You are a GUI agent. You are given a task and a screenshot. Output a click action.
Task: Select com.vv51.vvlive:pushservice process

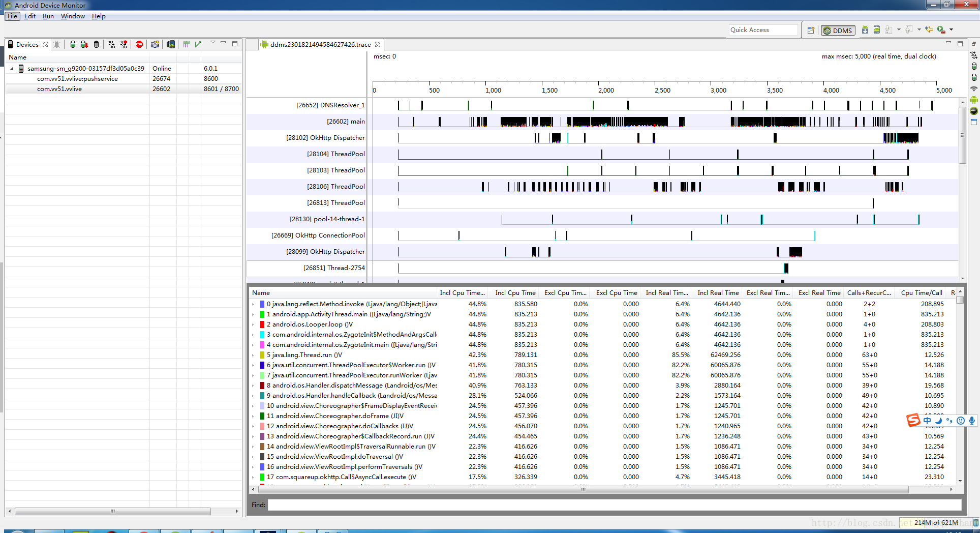123,79
